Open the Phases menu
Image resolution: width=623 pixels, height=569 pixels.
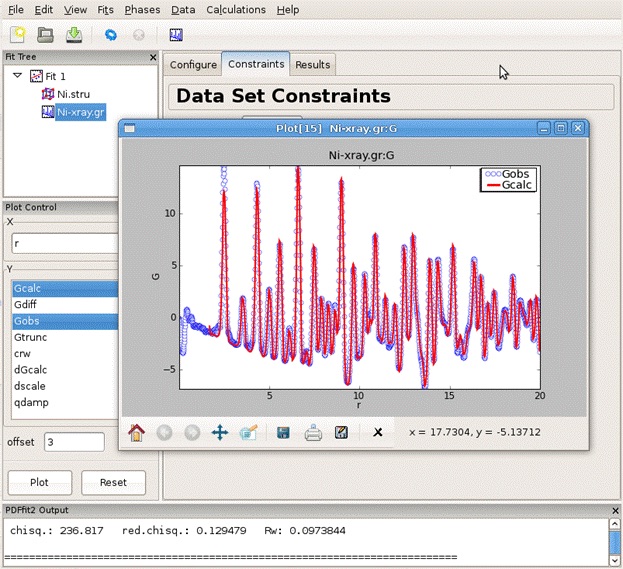142,10
